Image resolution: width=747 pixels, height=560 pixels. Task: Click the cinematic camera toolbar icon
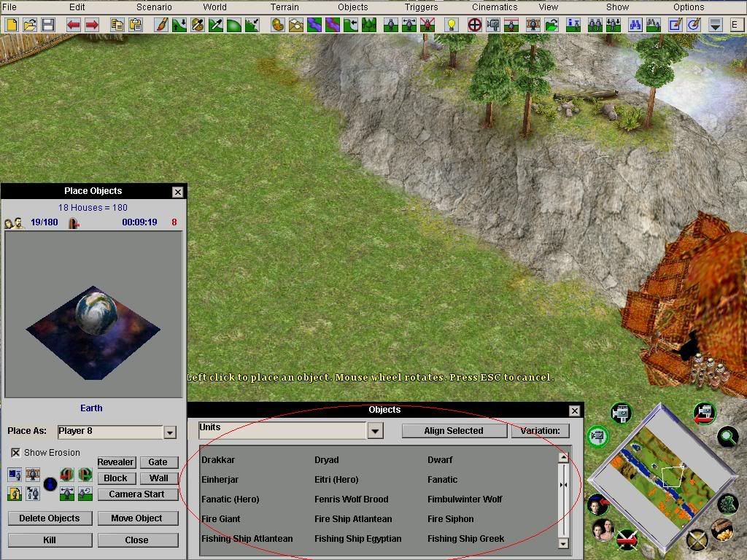[493, 25]
